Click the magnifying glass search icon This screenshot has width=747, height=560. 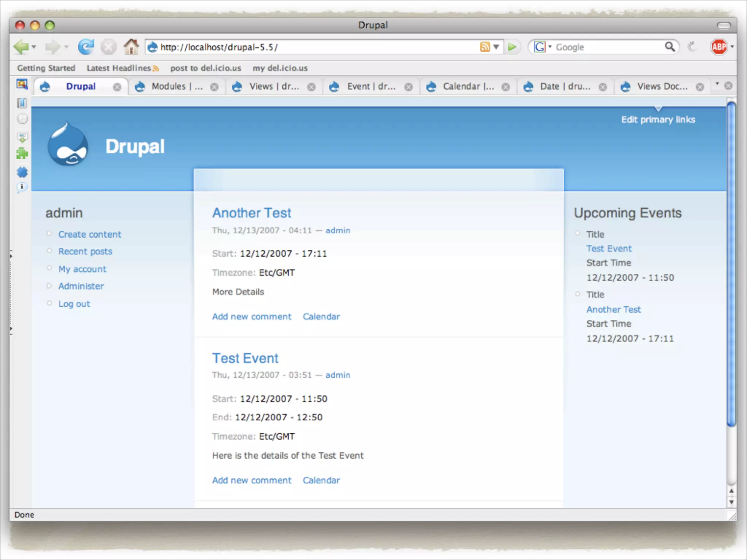(670, 47)
